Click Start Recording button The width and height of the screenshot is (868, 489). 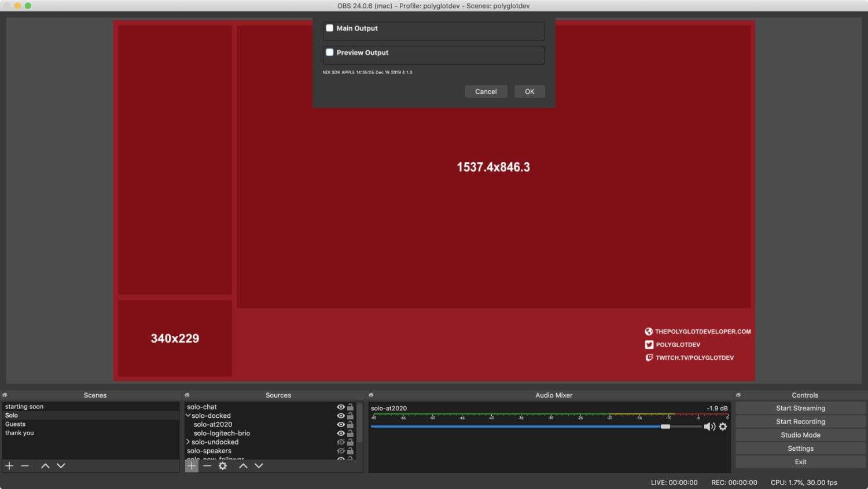pyautogui.click(x=801, y=421)
